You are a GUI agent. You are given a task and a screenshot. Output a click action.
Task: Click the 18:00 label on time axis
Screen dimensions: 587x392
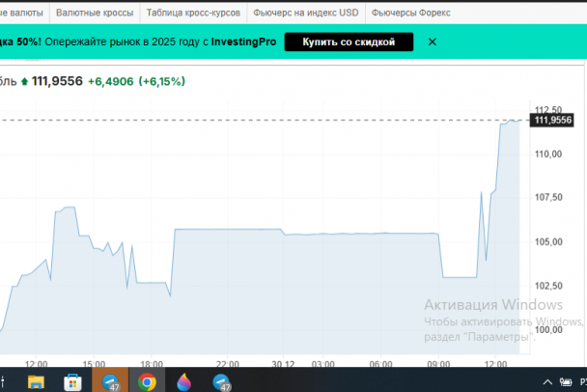coord(151,364)
